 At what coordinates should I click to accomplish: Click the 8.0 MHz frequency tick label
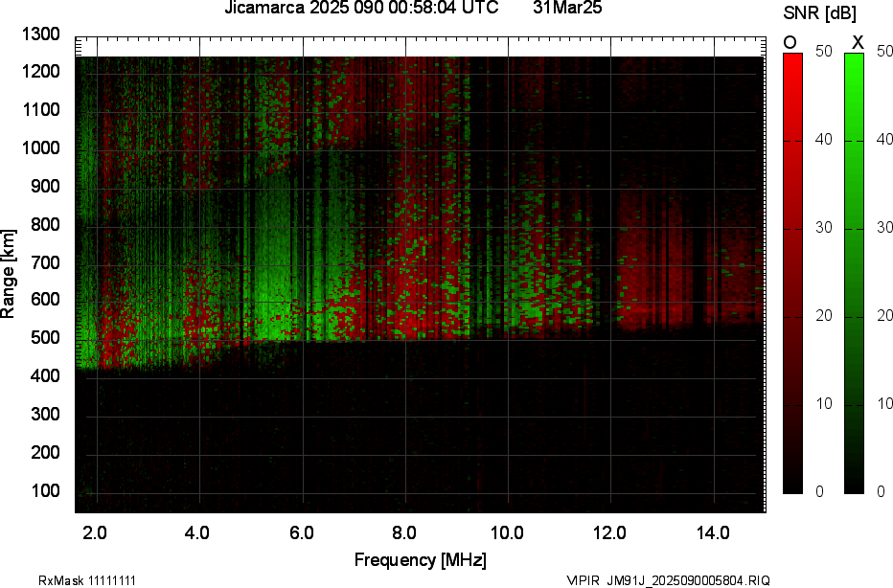403,532
